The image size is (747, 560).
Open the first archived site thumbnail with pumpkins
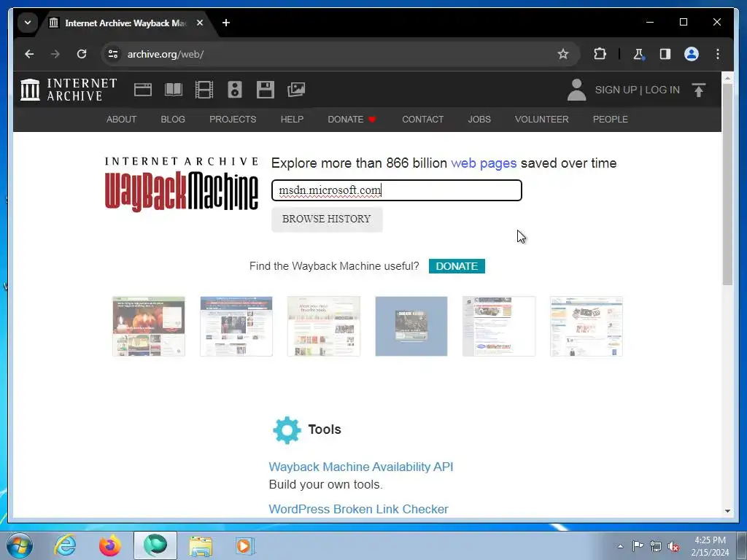coord(149,326)
